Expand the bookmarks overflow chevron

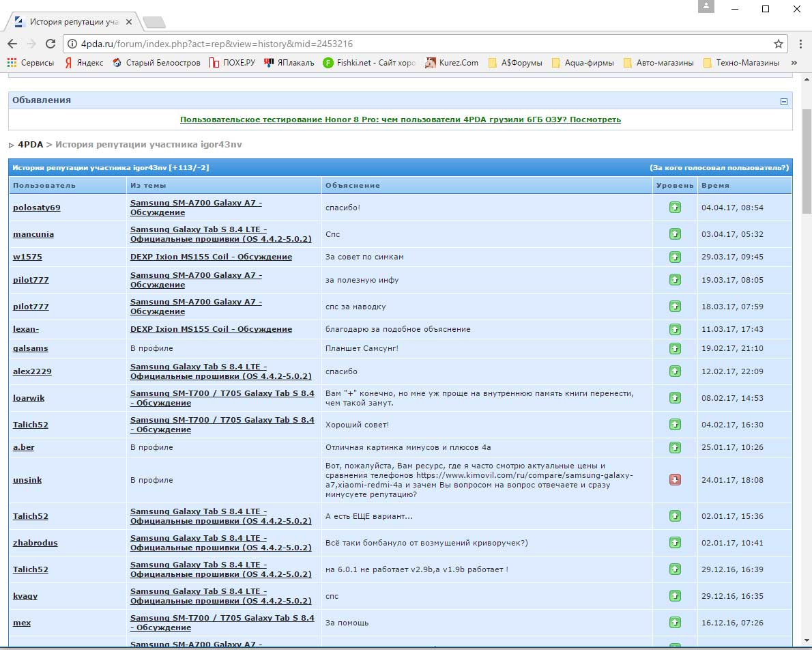tap(794, 63)
